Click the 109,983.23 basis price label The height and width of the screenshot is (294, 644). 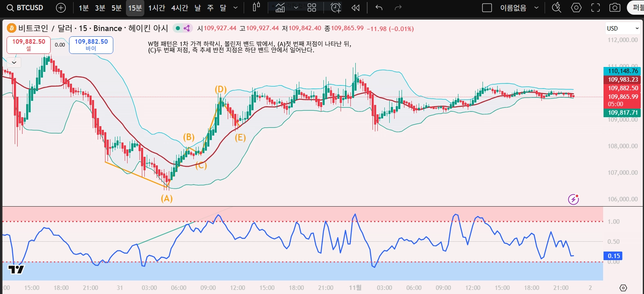click(622, 80)
